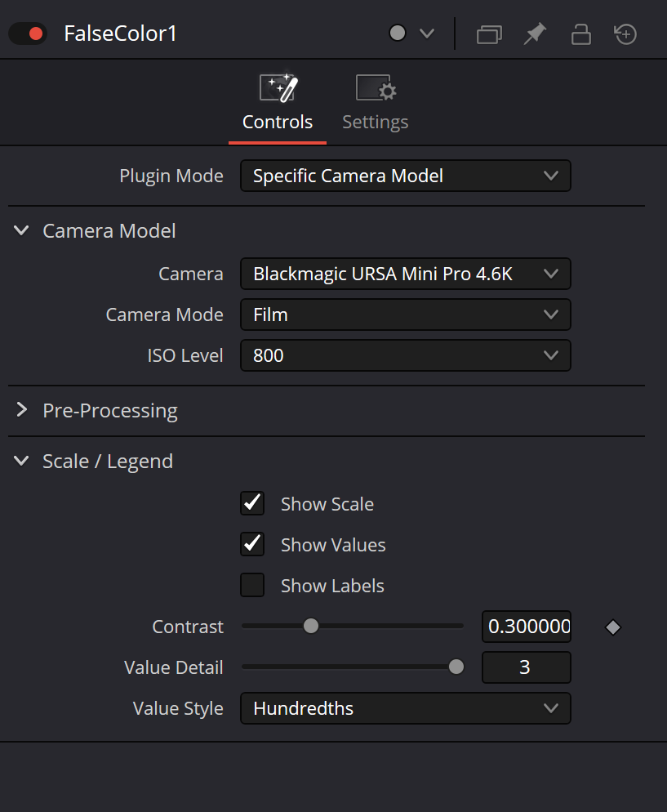
Task: Click the node color dot icon
Action: point(398,33)
